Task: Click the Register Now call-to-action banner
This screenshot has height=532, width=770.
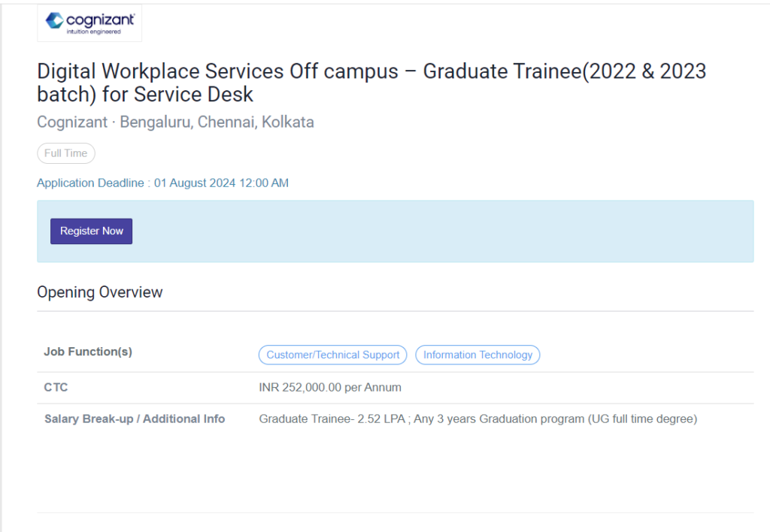Action: click(91, 231)
